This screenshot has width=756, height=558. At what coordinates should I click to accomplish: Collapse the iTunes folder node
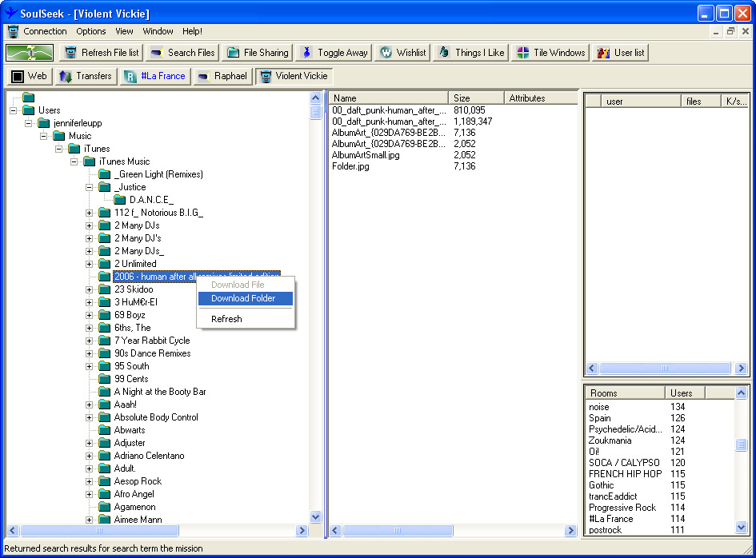point(59,149)
